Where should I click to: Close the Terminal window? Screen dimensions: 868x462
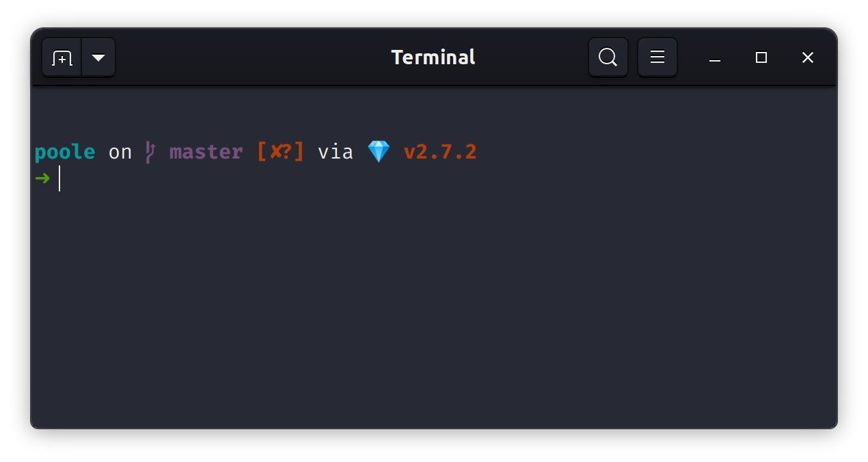[808, 57]
